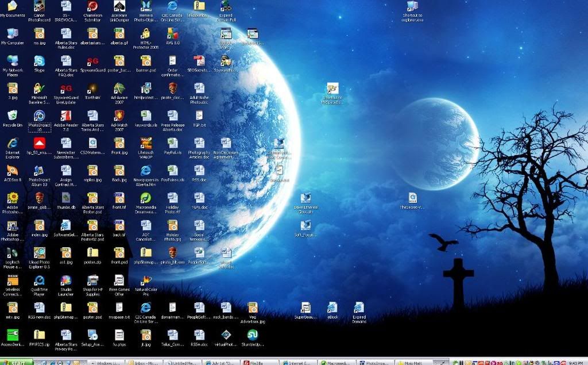Select the Chameleon Submitter shortcut
588x365 pixels.
tap(92, 7)
